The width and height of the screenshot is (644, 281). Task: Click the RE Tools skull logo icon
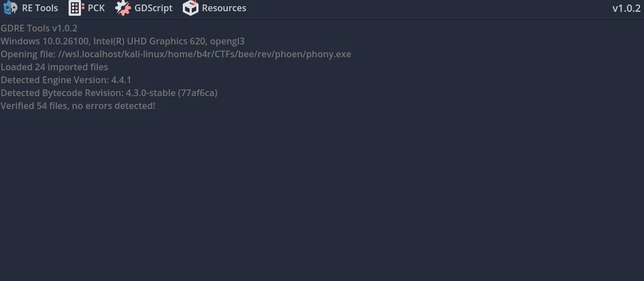(10, 8)
